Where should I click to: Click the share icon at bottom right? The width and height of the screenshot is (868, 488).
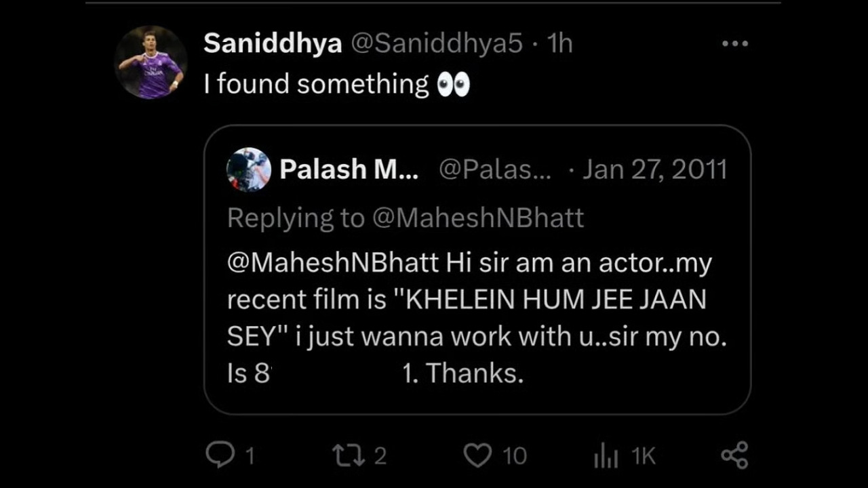pos(735,455)
